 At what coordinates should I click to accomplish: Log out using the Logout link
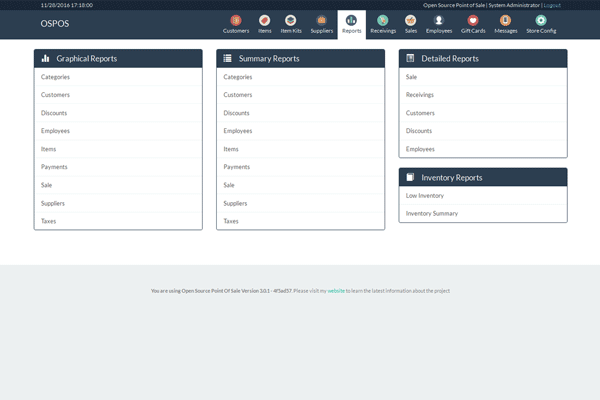(552, 5)
